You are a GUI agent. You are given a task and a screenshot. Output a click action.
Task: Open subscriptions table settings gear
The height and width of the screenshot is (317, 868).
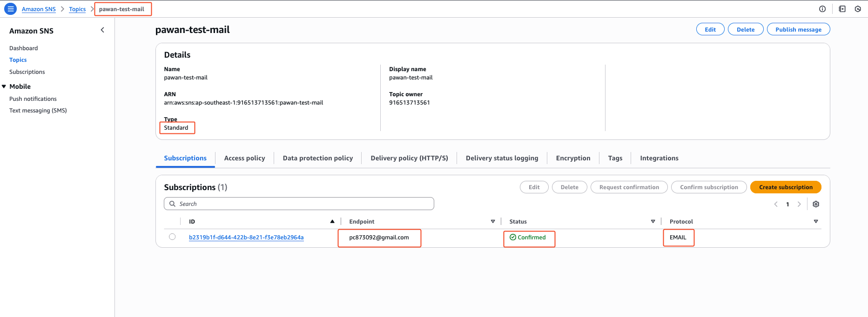point(816,204)
